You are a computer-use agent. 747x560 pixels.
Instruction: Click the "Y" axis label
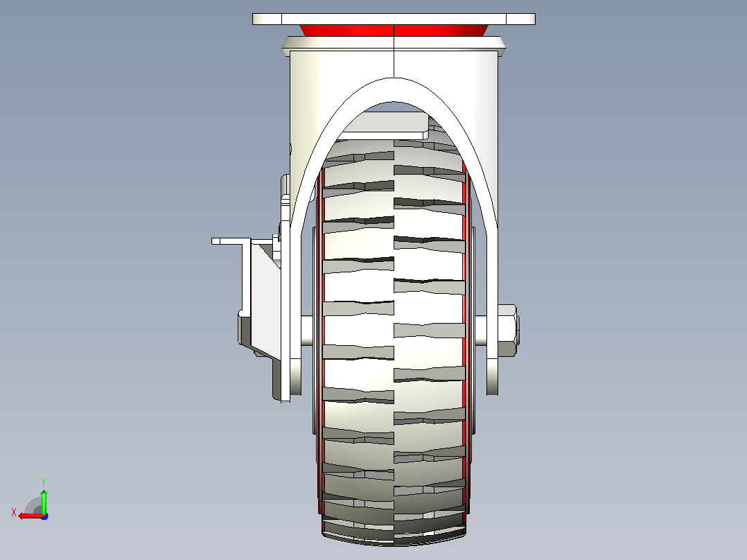click(x=44, y=482)
